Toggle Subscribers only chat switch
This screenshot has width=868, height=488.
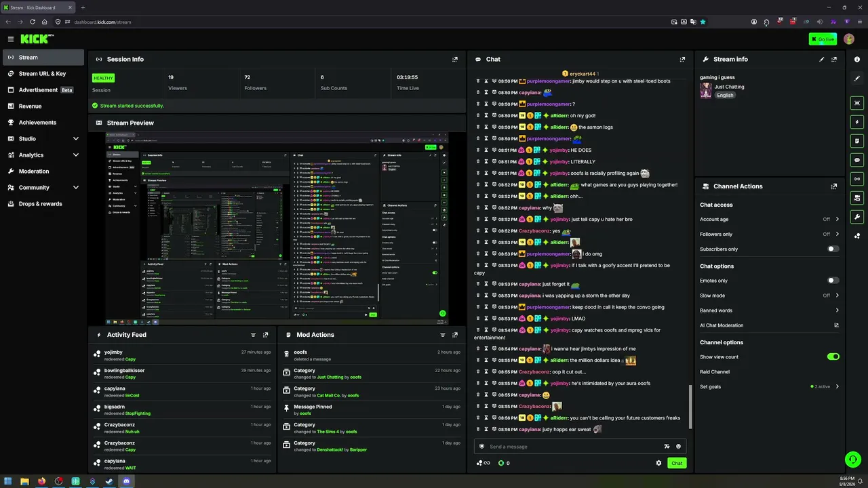(x=833, y=249)
